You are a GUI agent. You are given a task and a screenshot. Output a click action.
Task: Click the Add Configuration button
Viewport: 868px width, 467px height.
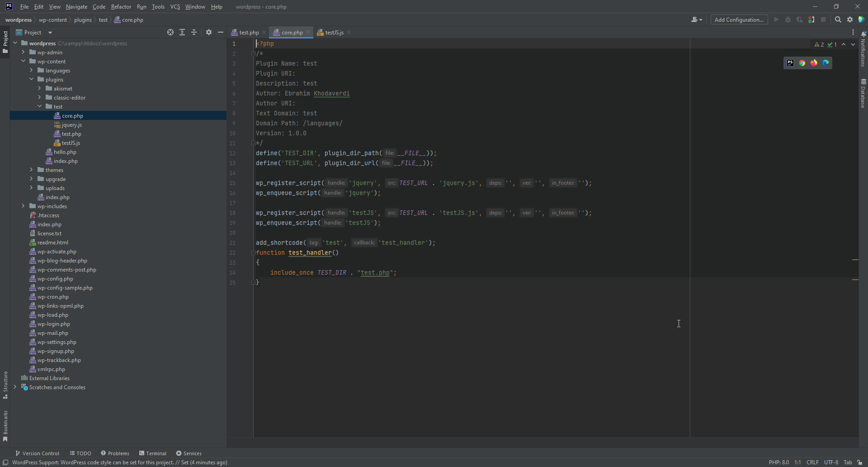pyautogui.click(x=739, y=19)
